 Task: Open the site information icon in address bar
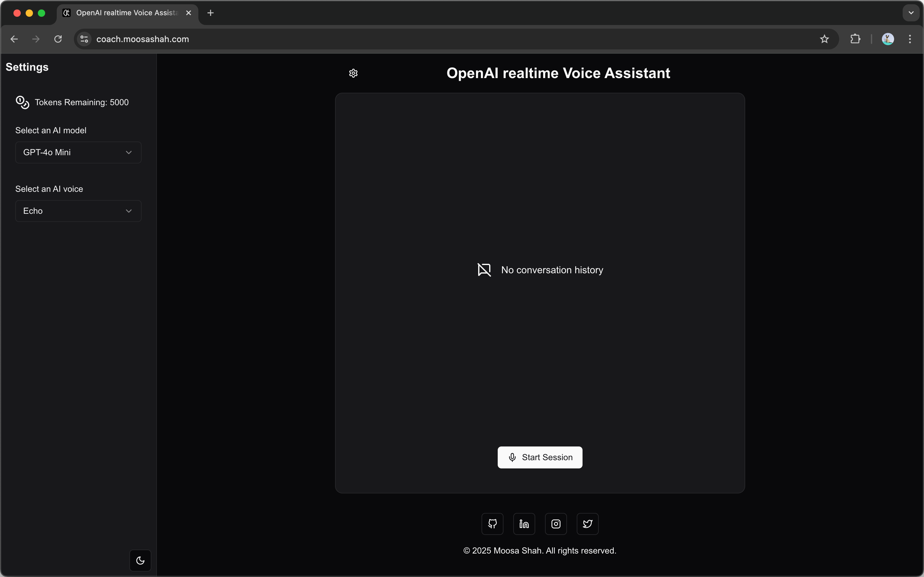pos(85,39)
